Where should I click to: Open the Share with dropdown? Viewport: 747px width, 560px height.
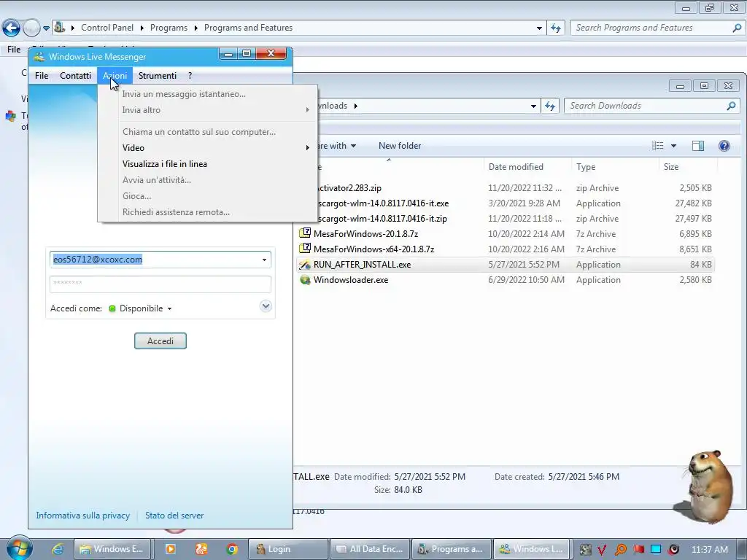click(x=337, y=146)
